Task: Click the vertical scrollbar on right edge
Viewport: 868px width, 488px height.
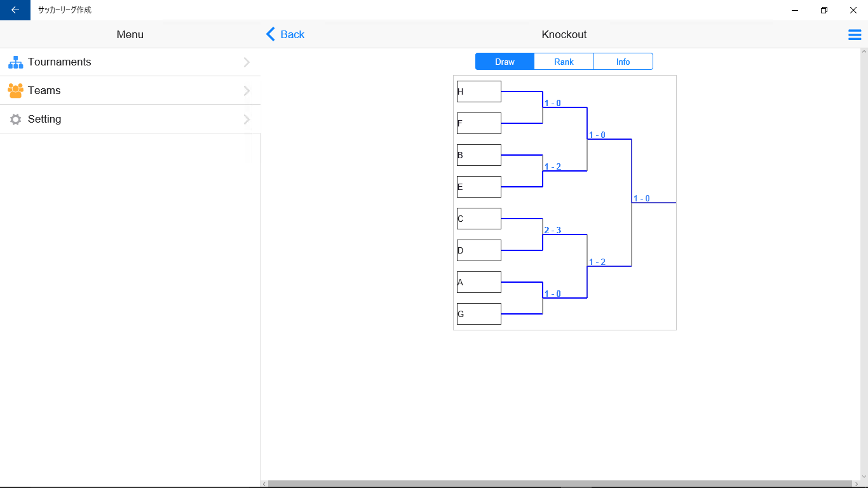Action: point(864,254)
